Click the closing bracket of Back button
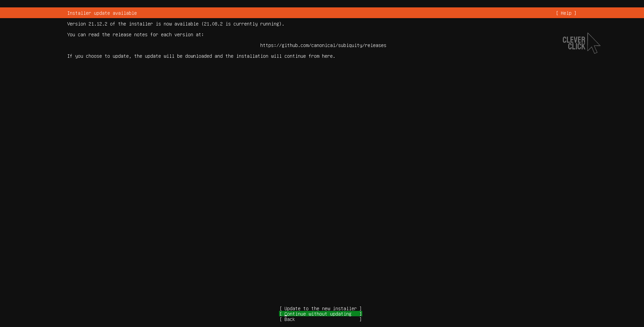 (x=361, y=319)
